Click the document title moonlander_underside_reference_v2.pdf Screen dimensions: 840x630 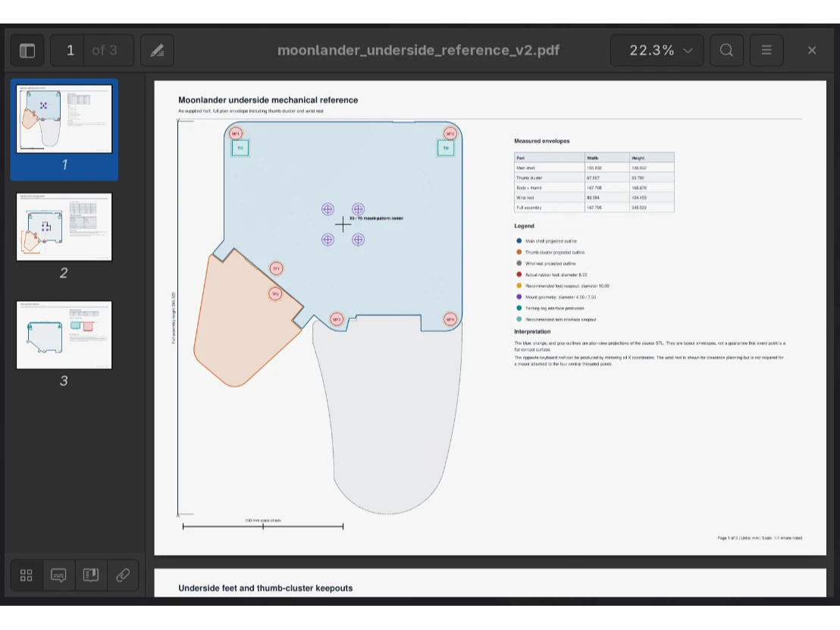tap(418, 50)
